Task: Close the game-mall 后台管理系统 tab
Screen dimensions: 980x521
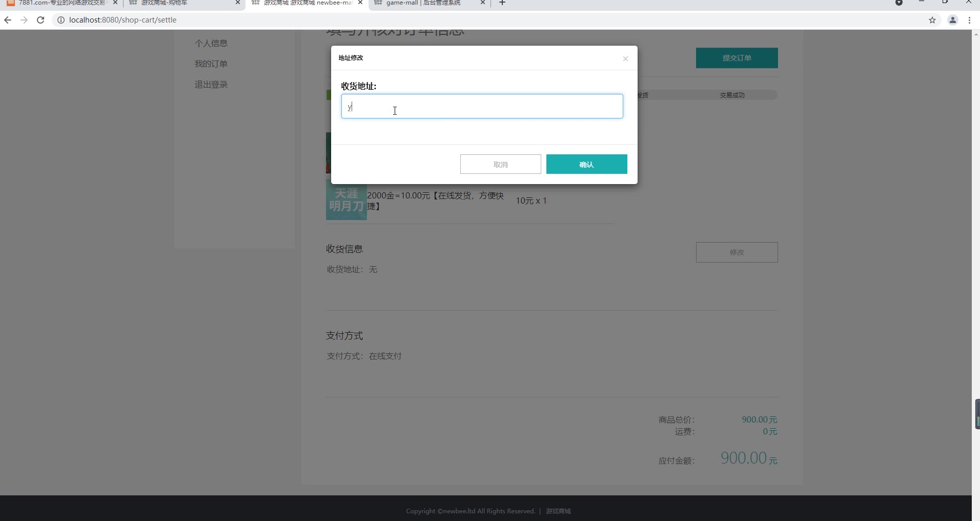Action: click(x=483, y=3)
